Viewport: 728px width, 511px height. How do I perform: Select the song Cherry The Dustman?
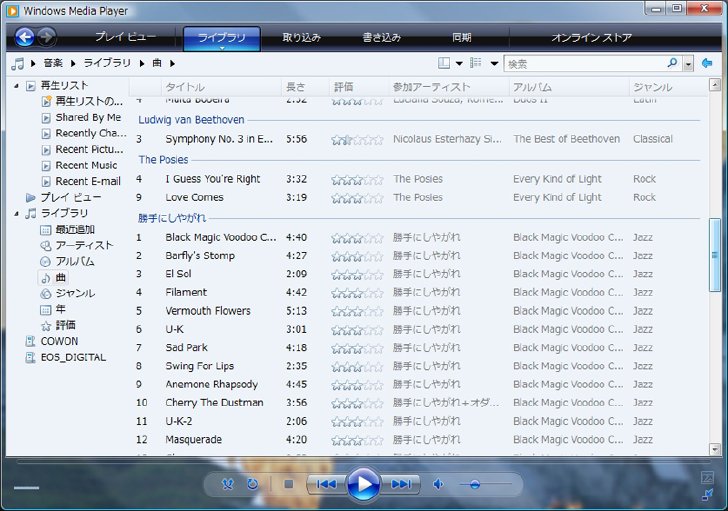[x=214, y=403]
